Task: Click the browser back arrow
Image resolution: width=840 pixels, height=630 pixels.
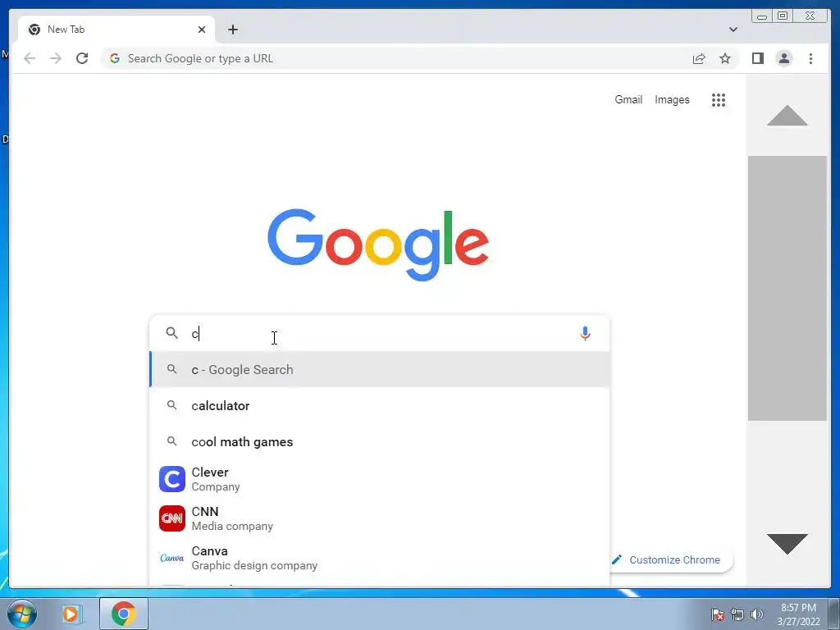Action: coord(30,58)
